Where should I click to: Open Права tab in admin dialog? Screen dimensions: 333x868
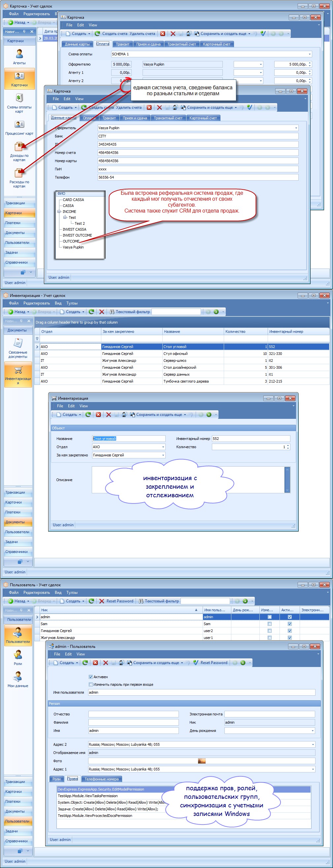(x=73, y=779)
